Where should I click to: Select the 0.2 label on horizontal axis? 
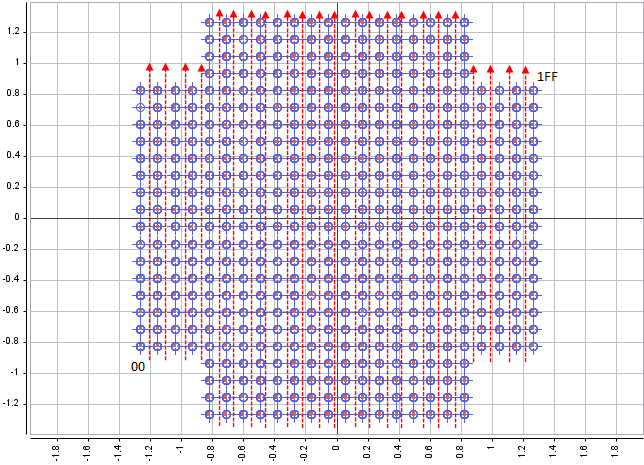pos(368,451)
